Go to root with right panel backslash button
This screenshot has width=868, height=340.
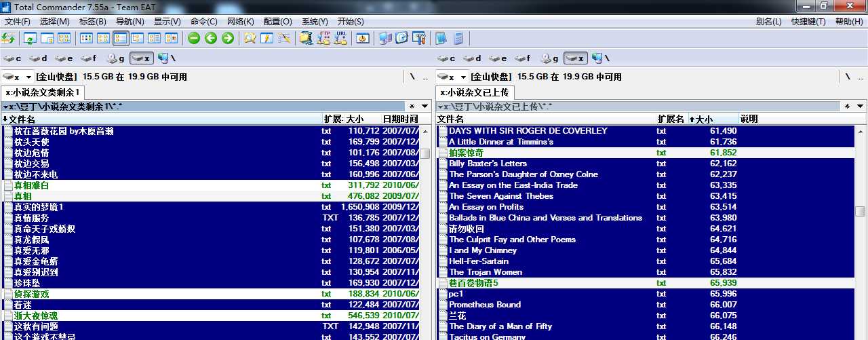847,77
